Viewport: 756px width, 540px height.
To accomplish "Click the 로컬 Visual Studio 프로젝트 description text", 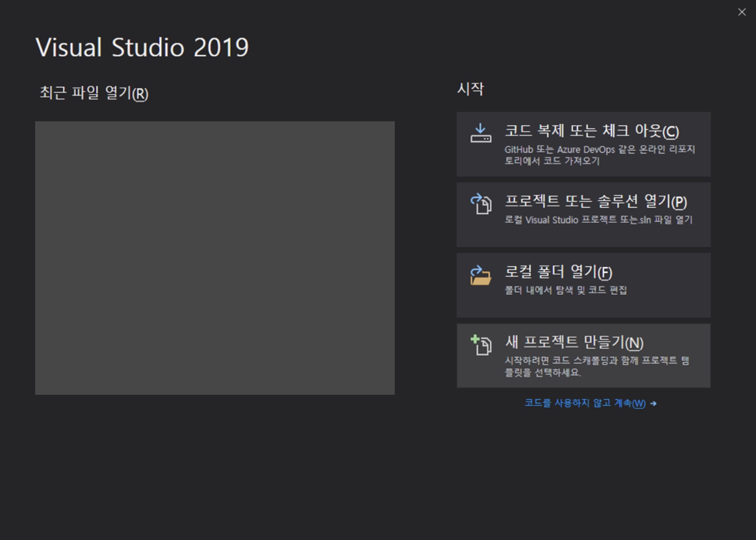I will point(598,220).
